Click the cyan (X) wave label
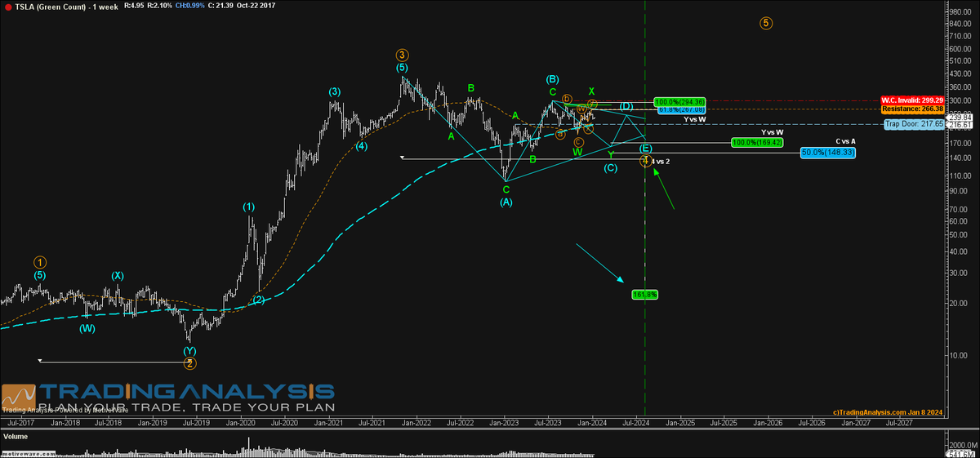 tap(118, 276)
